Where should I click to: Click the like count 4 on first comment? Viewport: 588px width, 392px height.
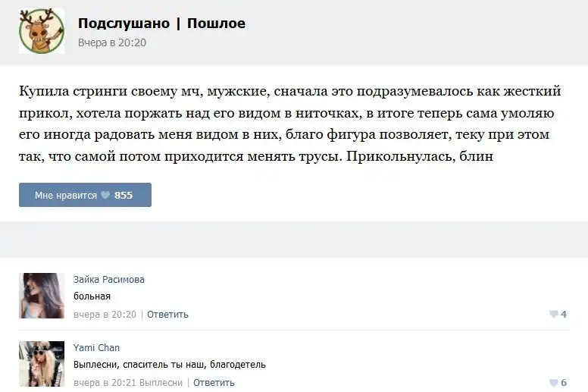pyautogui.click(x=564, y=315)
